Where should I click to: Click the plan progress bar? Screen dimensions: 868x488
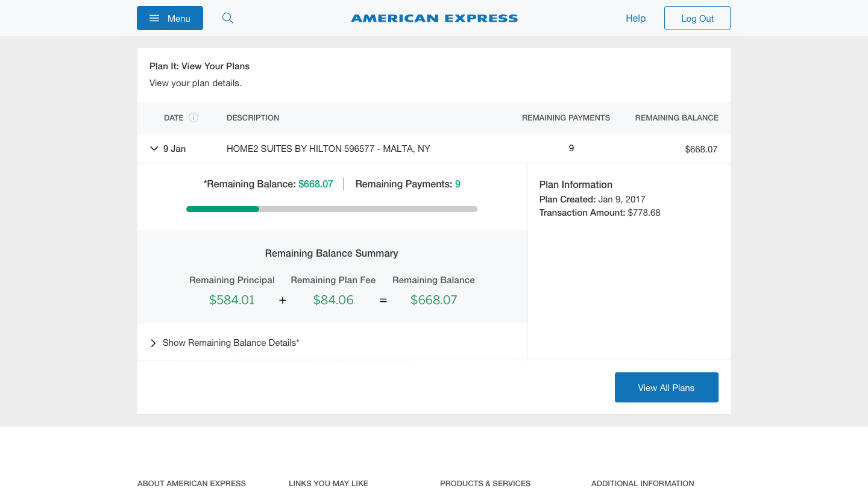tap(332, 209)
